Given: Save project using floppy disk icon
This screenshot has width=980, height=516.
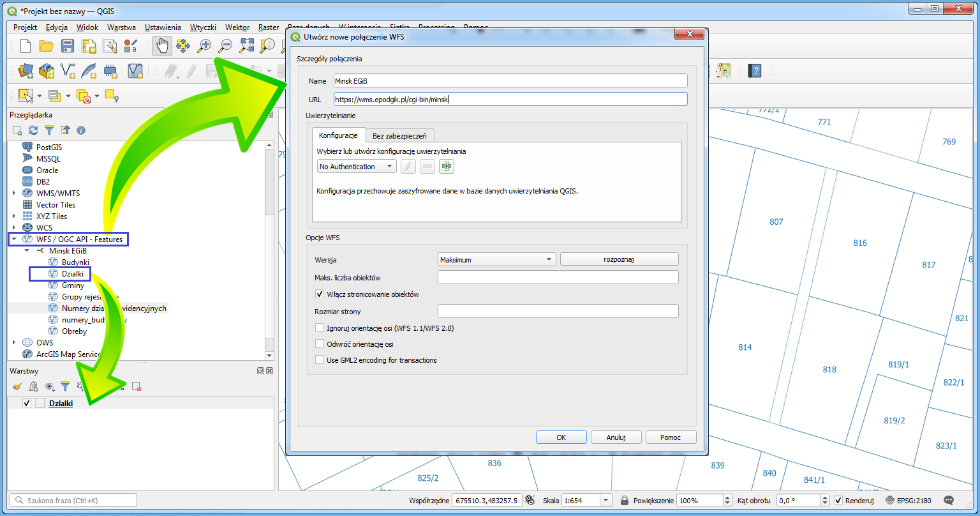Looking at the screenshot, I should pos(68,46).
